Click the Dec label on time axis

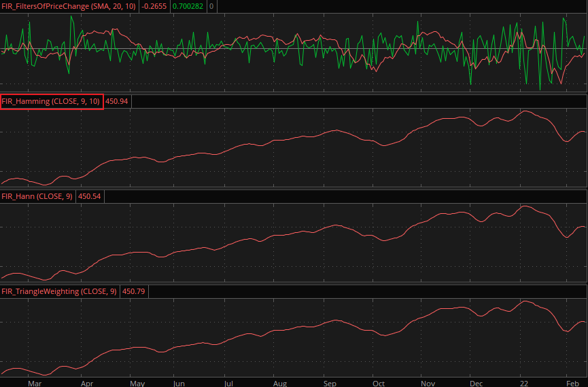pyautogui.click(x=477, y=382)
